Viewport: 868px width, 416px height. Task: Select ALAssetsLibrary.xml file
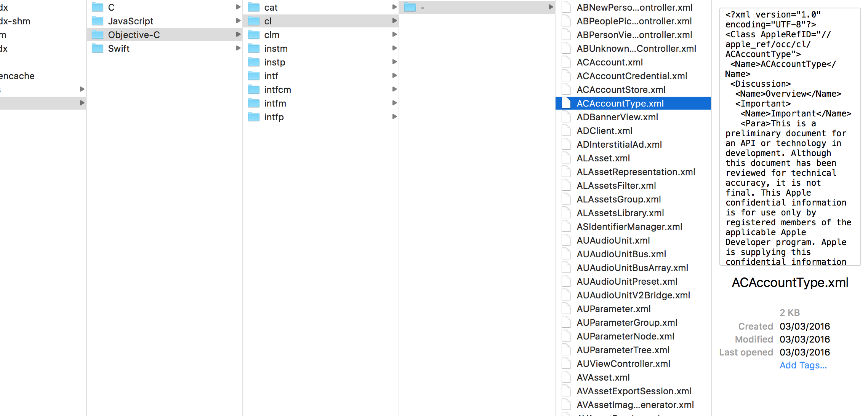click(x=620, y=213)
